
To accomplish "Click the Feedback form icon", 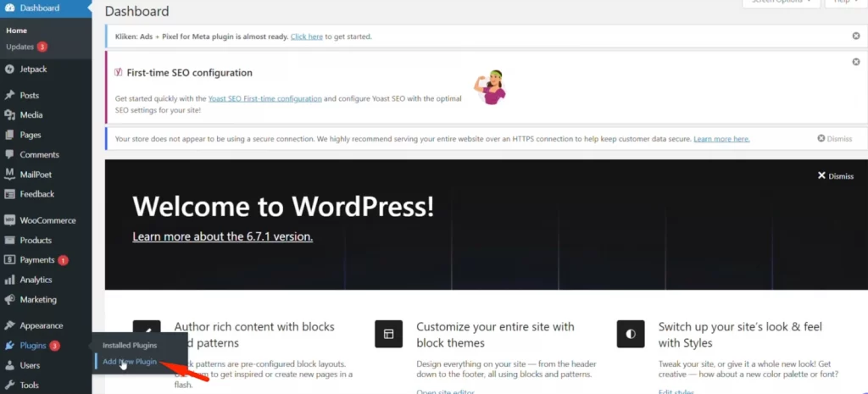I will coord(9,194).
